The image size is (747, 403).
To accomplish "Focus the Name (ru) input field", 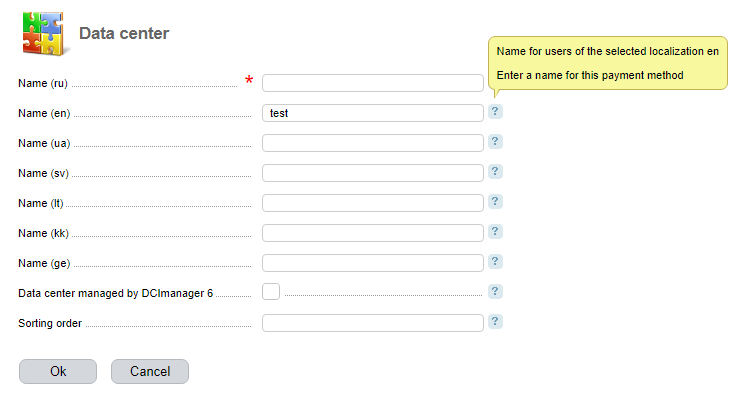I will tap(372, 83).
